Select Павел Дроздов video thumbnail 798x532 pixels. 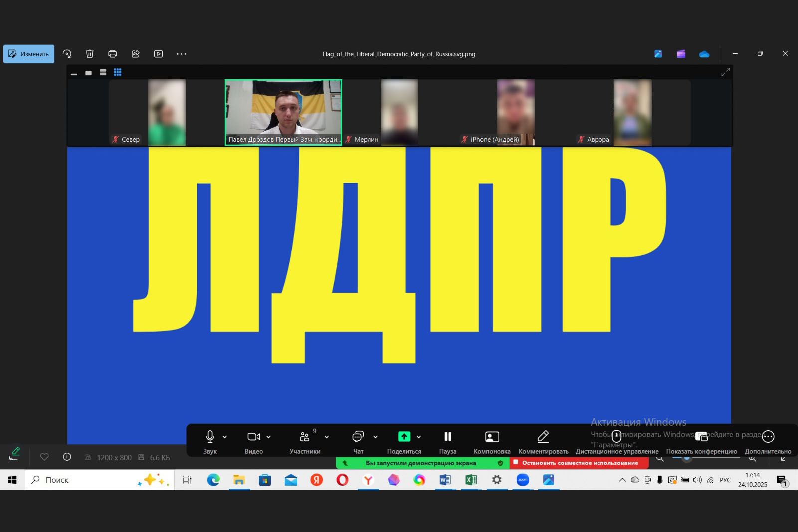click(x=283, y=112)
